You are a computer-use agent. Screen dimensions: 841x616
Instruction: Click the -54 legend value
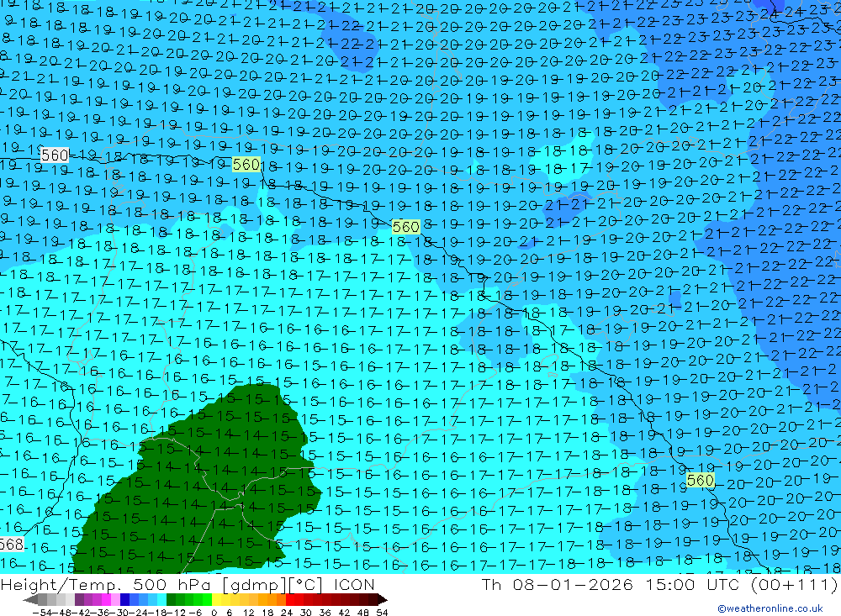42,613
